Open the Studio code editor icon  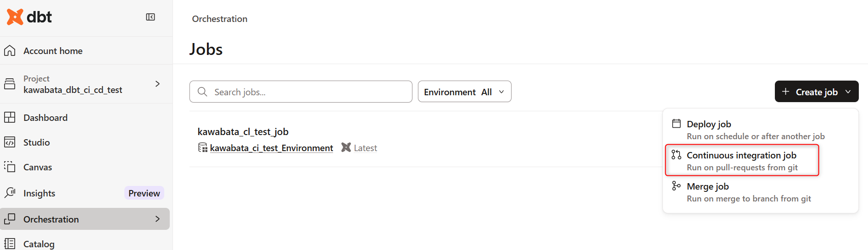pyautogui.click(x=10, y=142)
